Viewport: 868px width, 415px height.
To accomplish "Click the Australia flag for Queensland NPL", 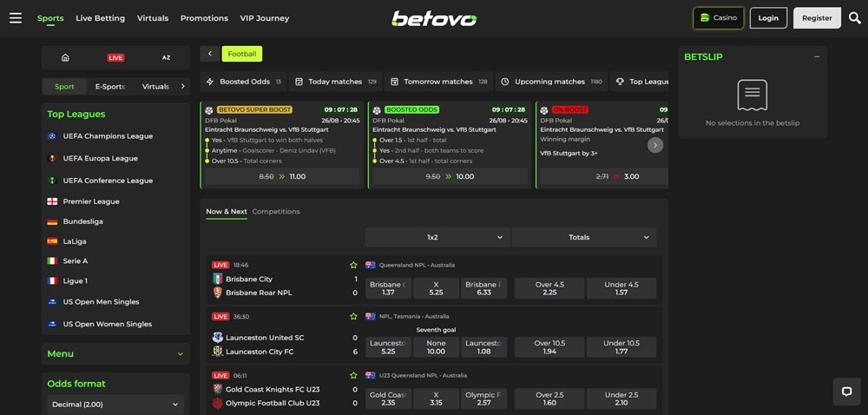I will [371, 265].
